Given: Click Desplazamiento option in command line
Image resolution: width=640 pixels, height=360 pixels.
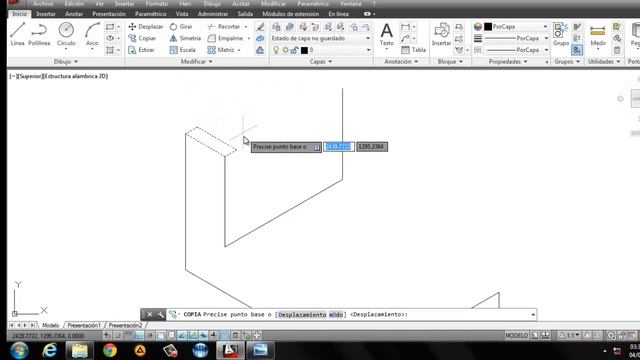Looking at the screenshot, I should pyautogui.click(x=302, y=315).
